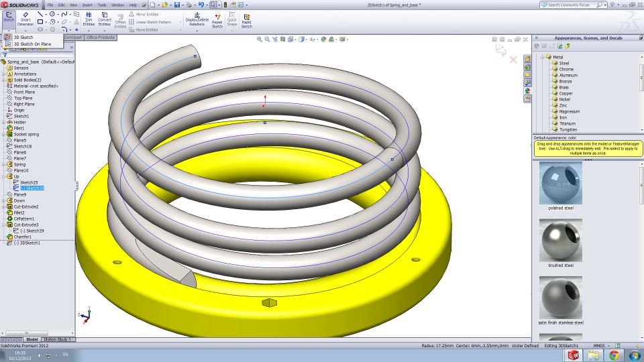Select the Model tab at bottom
Screen dimensions: 644x362
click(x=32, y=339)
